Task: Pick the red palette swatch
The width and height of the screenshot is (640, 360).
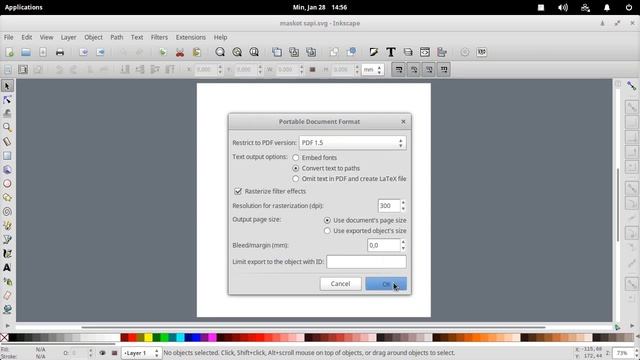Action: [x=132, y=338]
